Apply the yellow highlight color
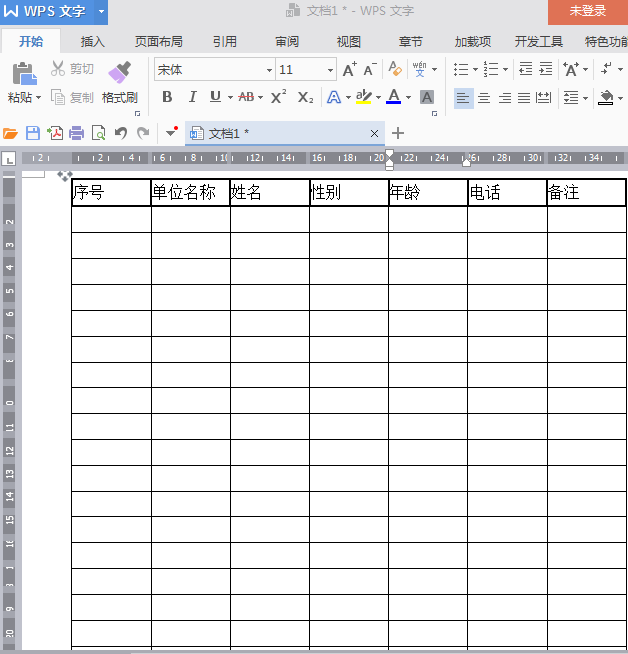 point(363,97)
